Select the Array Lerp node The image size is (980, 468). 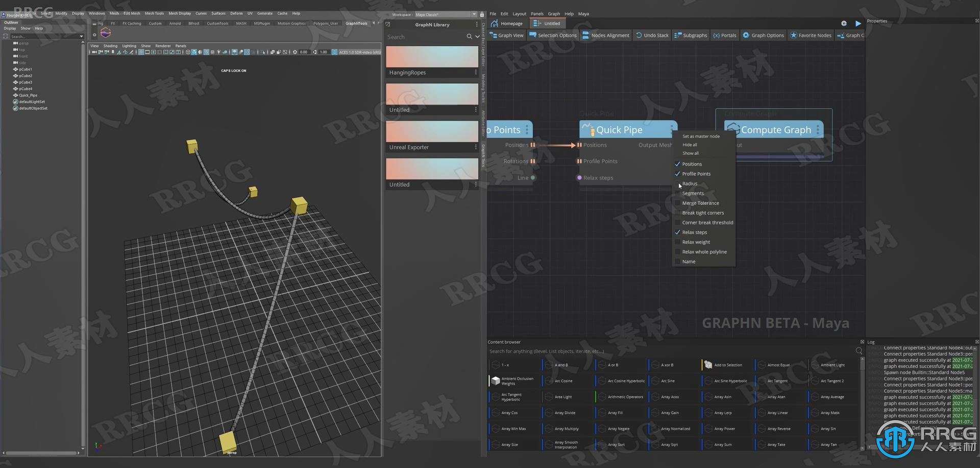(x=728, y=412)
